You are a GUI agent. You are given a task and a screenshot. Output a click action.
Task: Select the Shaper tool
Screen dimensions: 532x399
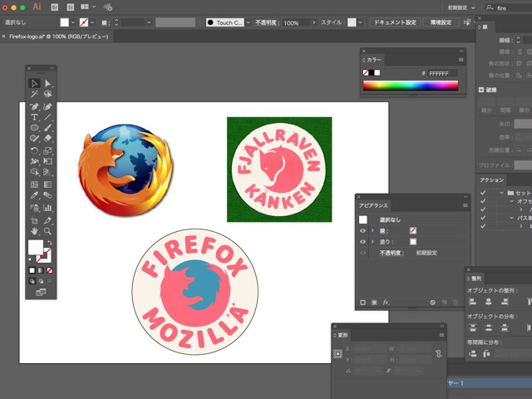[x=34, y=138]
